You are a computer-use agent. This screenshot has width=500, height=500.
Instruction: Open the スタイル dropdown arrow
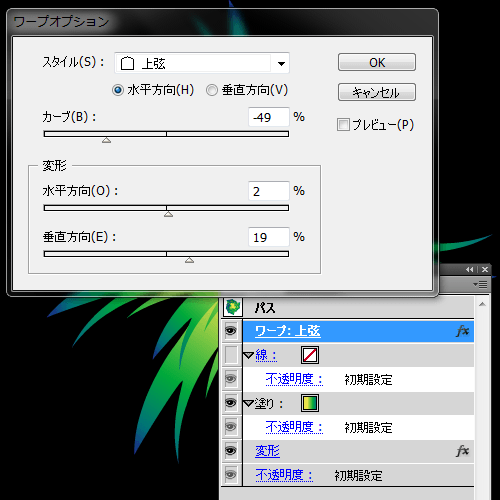click(x=281, y=63)
